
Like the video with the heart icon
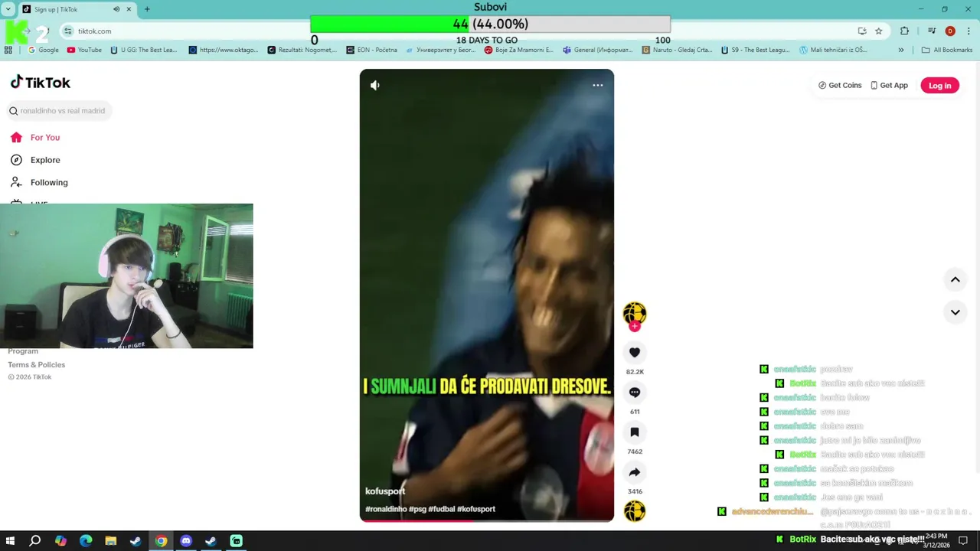[x=635, y=353]
